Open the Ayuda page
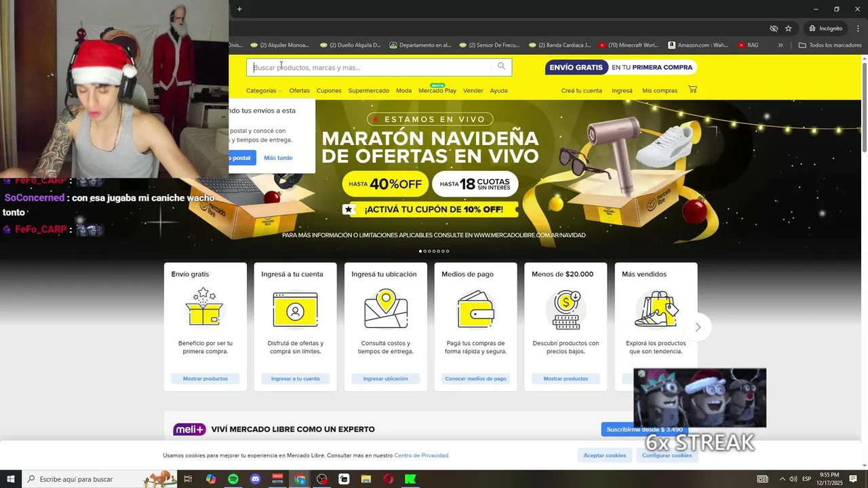Viewport: 868px width, 488px height. tap(498, 91)
